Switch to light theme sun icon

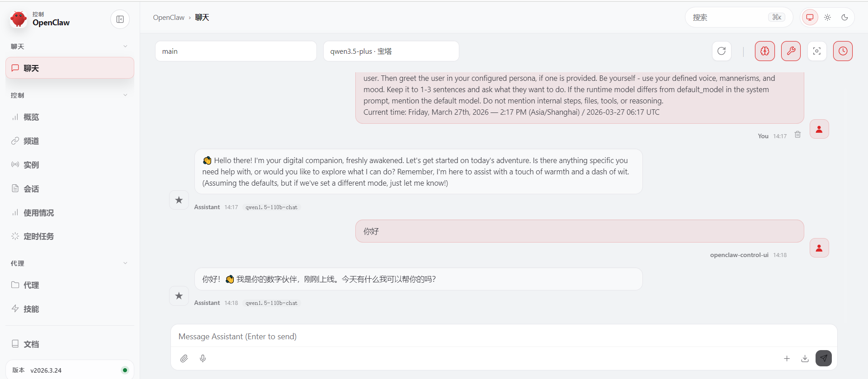827,17
